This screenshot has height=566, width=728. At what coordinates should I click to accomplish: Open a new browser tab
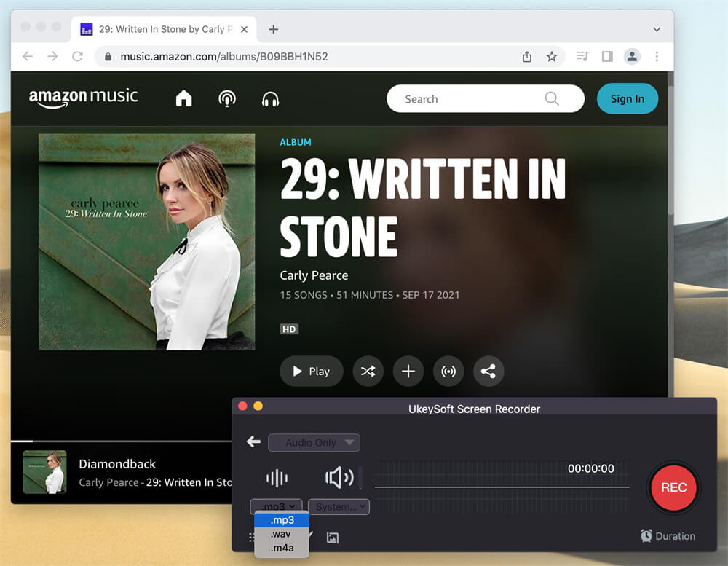[x=274, y=29]
